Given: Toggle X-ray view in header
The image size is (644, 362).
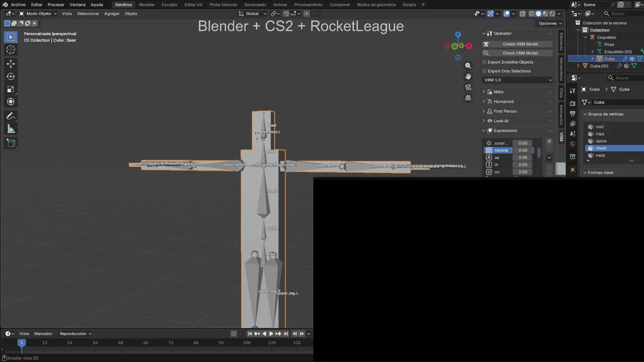Looking at the screenshot, I should (523, 14).
